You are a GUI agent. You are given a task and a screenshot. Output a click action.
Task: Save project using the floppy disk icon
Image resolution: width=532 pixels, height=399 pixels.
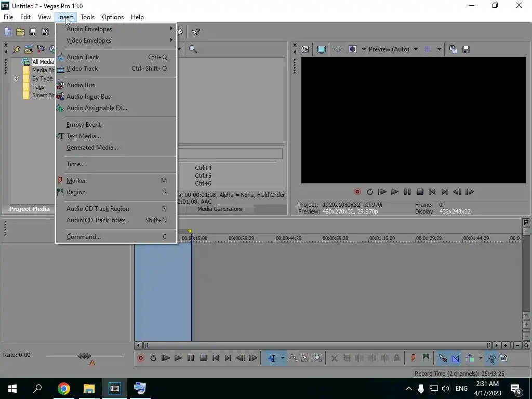tap(33, 32)
